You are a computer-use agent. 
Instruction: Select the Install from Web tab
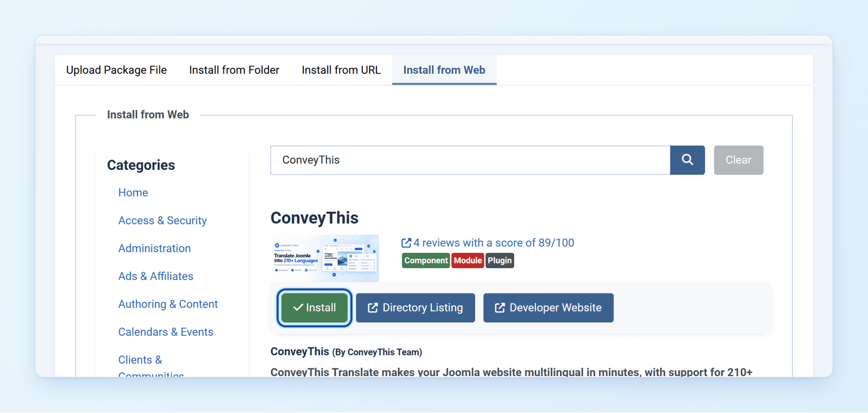point(444,70)
